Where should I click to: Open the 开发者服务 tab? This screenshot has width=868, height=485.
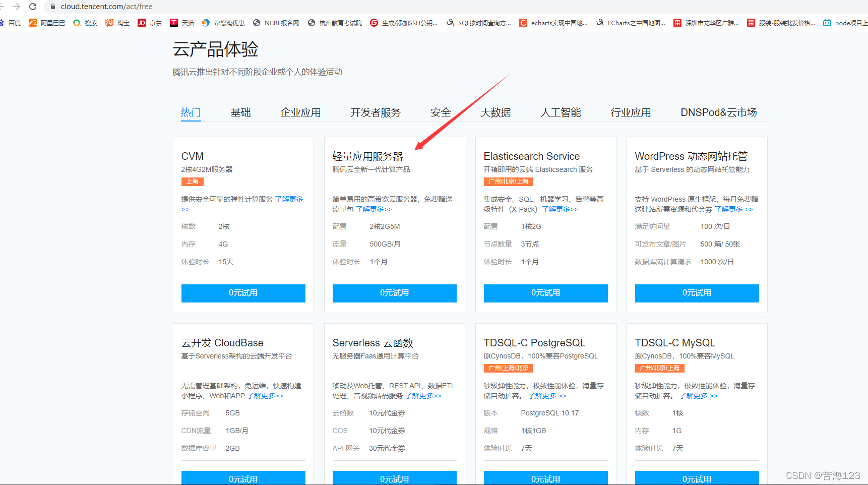click(376, 112)
